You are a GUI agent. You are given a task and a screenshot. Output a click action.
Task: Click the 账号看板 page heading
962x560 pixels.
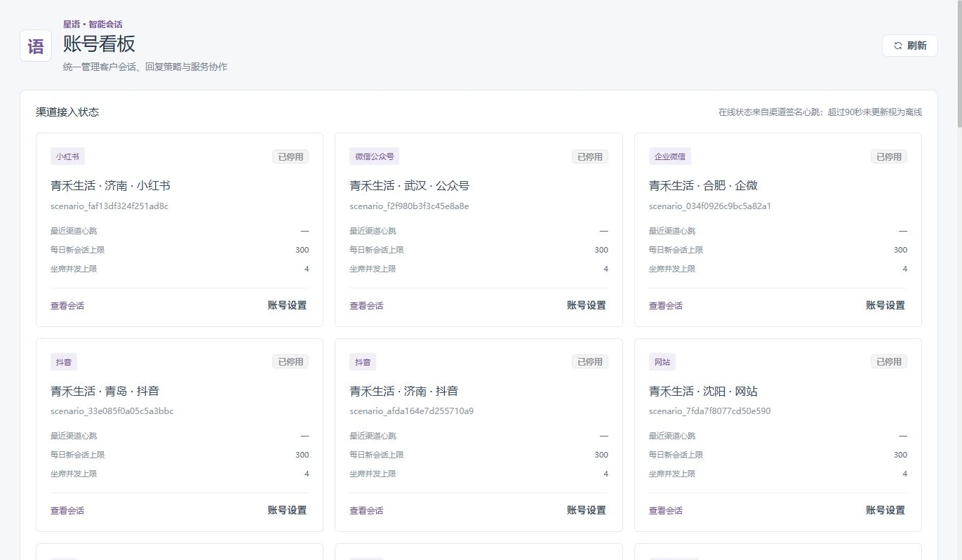(99, 44)
